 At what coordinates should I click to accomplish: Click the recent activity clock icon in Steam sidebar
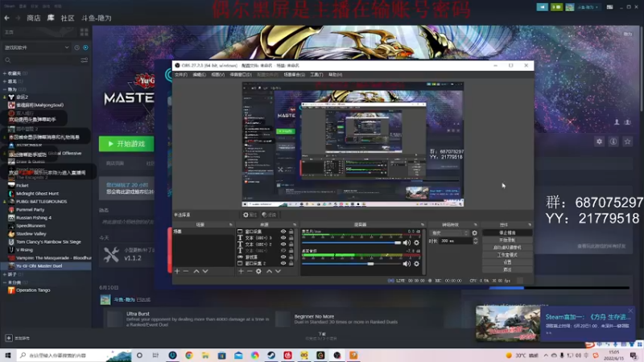tap(76, 47)
